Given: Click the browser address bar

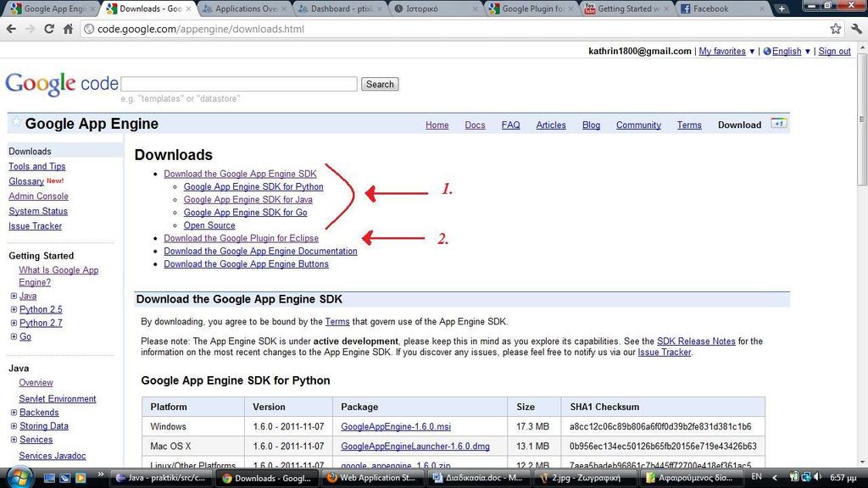Looking at the screenshot, I should pyautogui.click(x=454, y=29).
